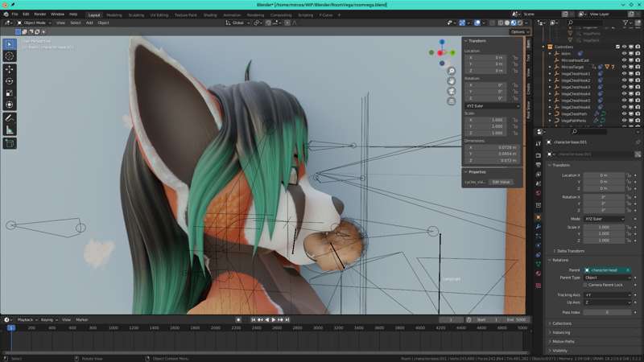Toggle Controllers collection exclude checkbox
Image resolution: width=644 pixels, height=362 pixels.
[x=617, y=47]
